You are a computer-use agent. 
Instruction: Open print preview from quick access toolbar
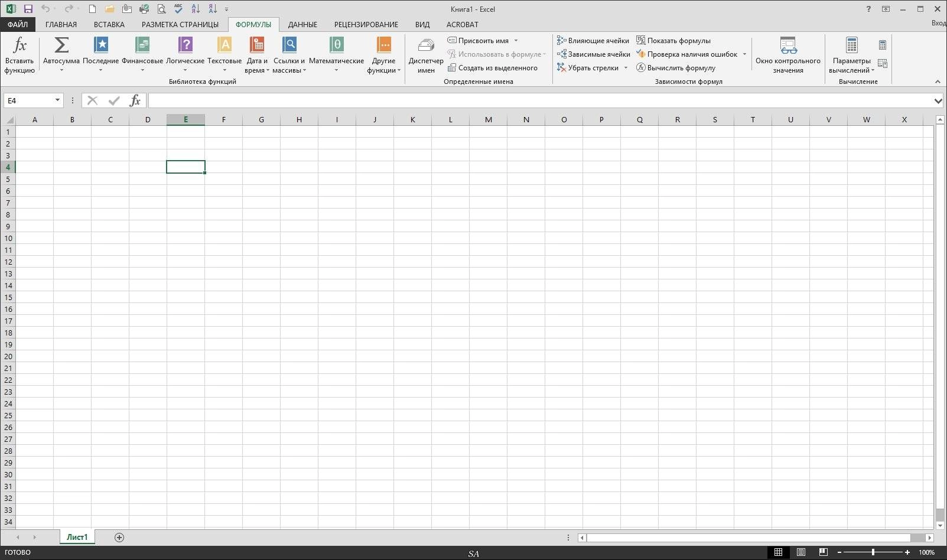[x=161, y=9]
